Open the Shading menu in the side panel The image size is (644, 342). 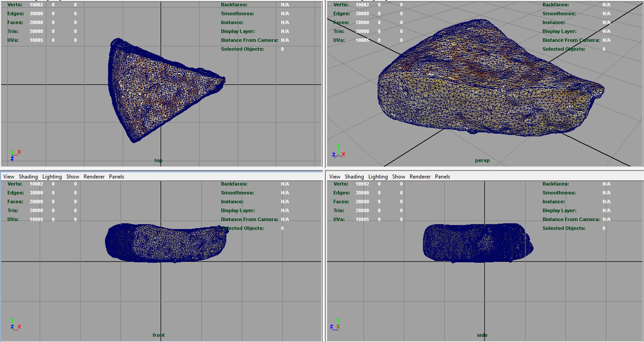(x=354, y=177)
